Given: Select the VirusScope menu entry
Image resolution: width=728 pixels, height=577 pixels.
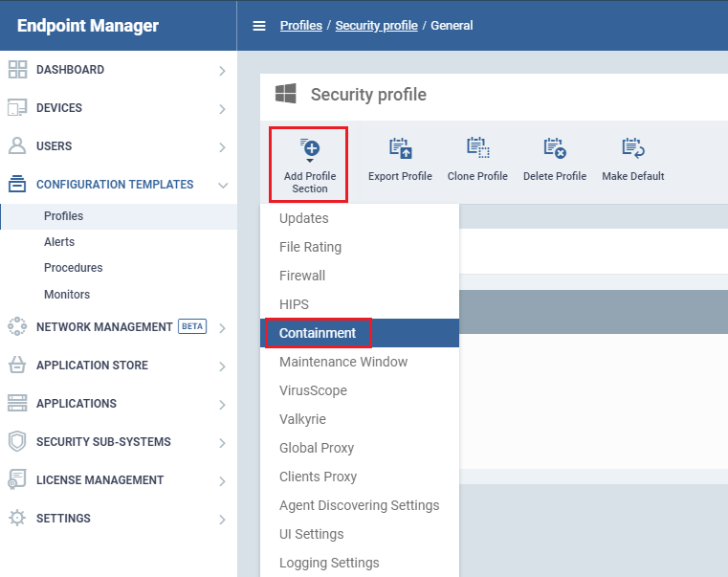Looking at the screenshot, I should 313,390.
